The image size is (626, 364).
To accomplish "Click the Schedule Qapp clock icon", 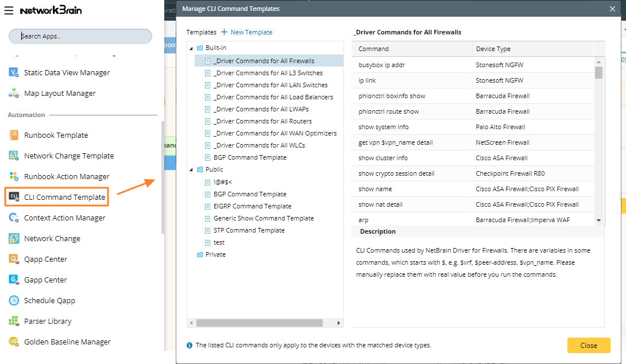I will click(x=14, y=300).
